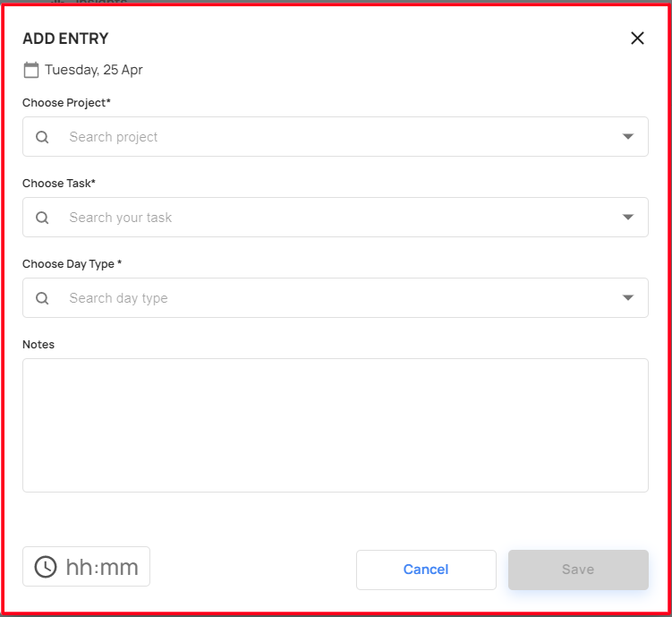Screen dimensions: 672x617
Task: Focus the Search project text field
Action: coord(336,137)
